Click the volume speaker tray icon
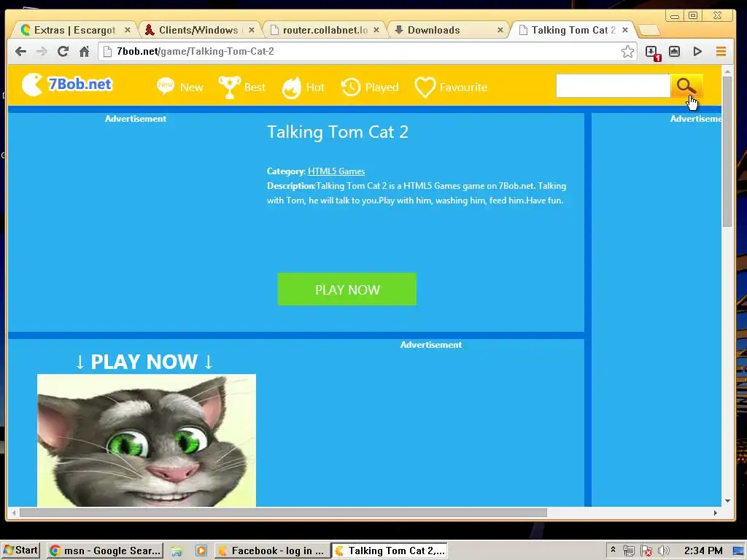The height and width of the screenshot is (560, 747). point(663,551)
